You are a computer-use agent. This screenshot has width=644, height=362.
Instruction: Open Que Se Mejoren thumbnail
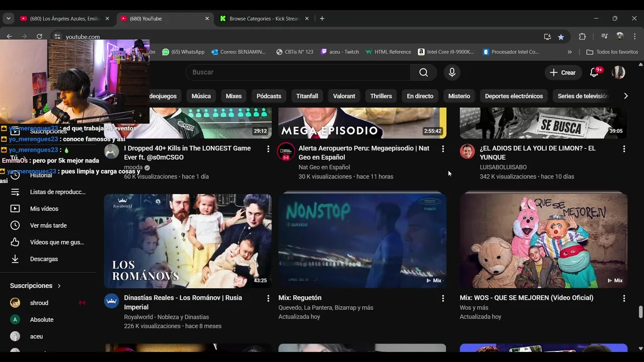(543, 241)
